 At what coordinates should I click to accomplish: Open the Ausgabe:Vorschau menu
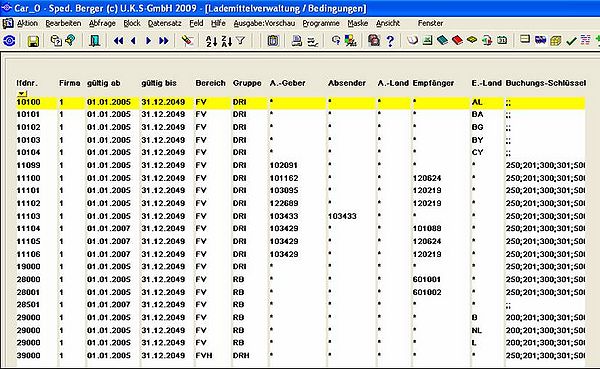tap(264, 23)
